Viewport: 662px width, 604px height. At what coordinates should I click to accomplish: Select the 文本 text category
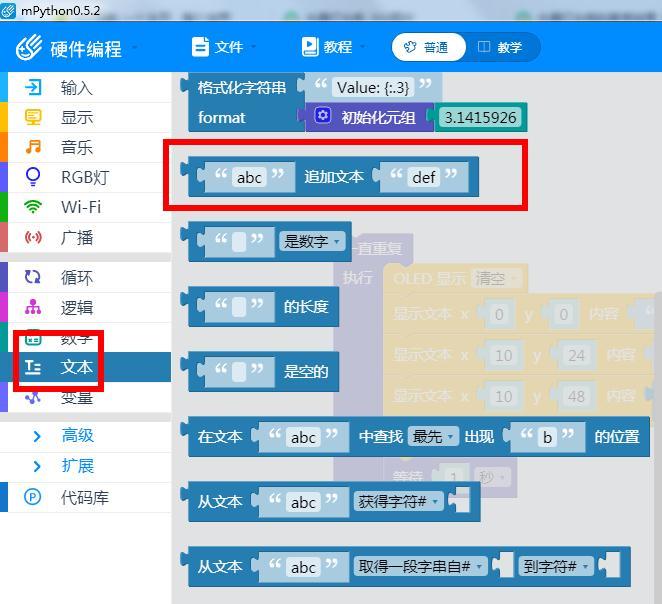coord(76,367)
